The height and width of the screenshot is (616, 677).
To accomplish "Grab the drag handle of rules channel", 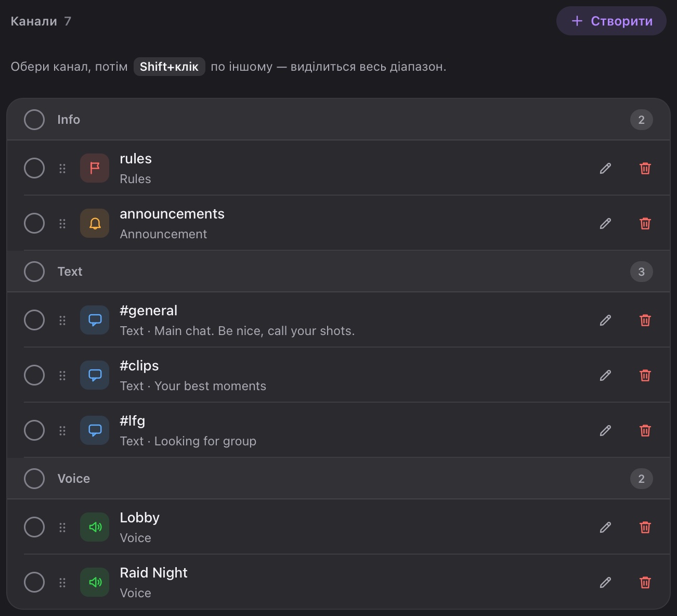I will tap(62, 168).
